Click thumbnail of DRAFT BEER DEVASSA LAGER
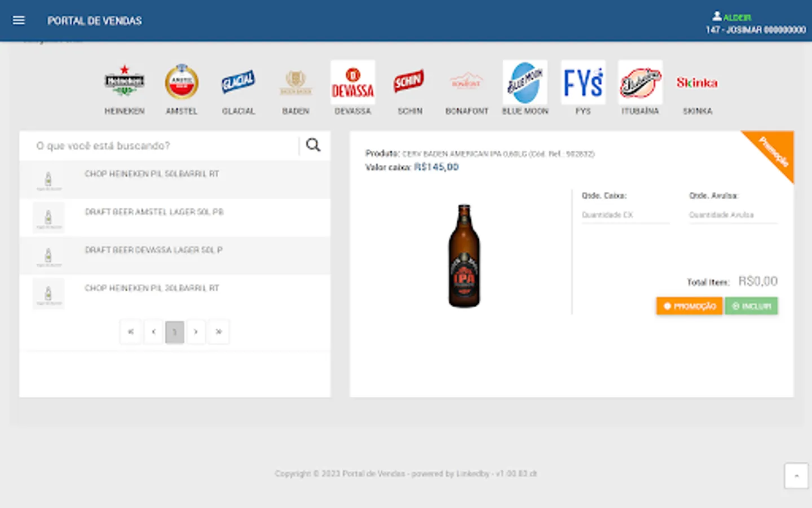This screenshot has height=508, width=812. (x=48, y=256)
